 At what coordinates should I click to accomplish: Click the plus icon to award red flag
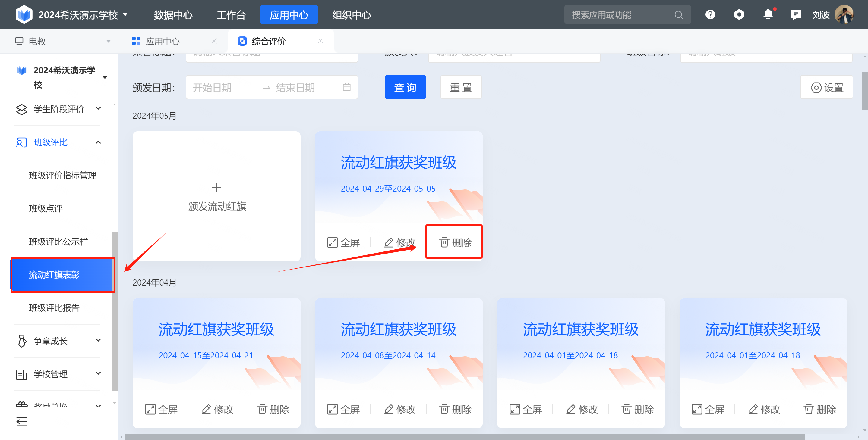click(216, 188)
